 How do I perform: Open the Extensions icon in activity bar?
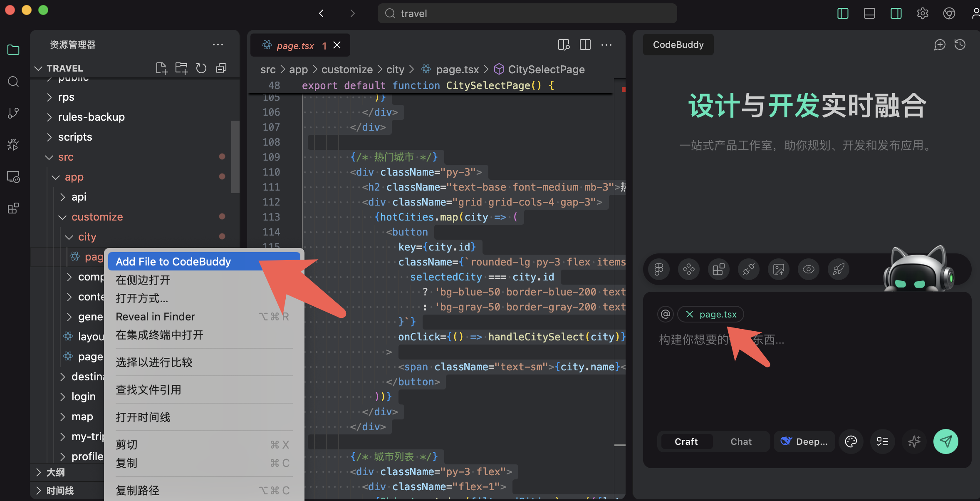[13, 208]
